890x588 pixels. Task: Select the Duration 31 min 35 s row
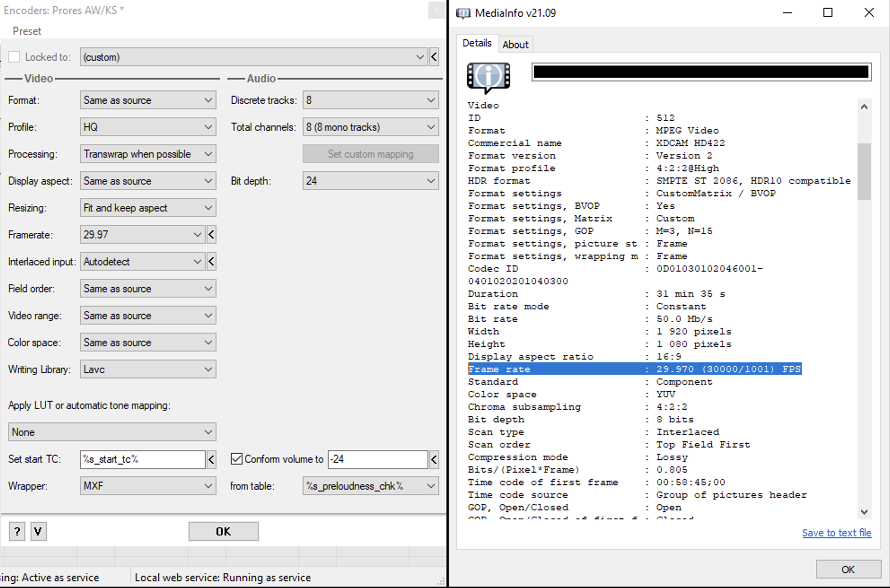coord(596,294)
